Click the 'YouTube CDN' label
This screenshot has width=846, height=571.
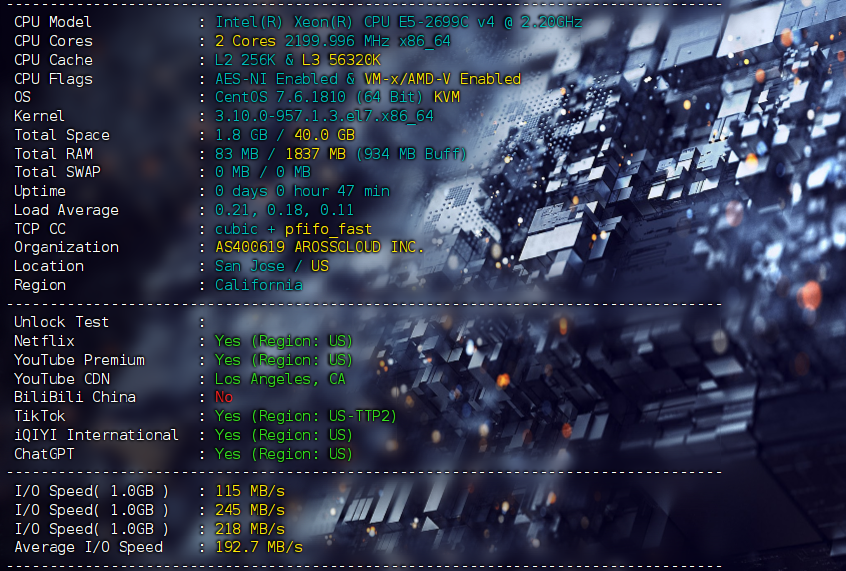tap(62, 379)
